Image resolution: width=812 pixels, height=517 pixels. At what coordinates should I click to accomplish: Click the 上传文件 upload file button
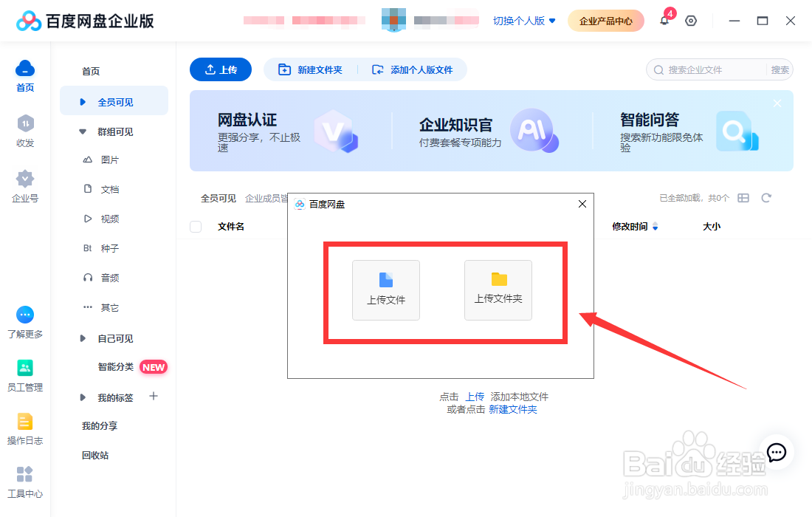point(385,290)
